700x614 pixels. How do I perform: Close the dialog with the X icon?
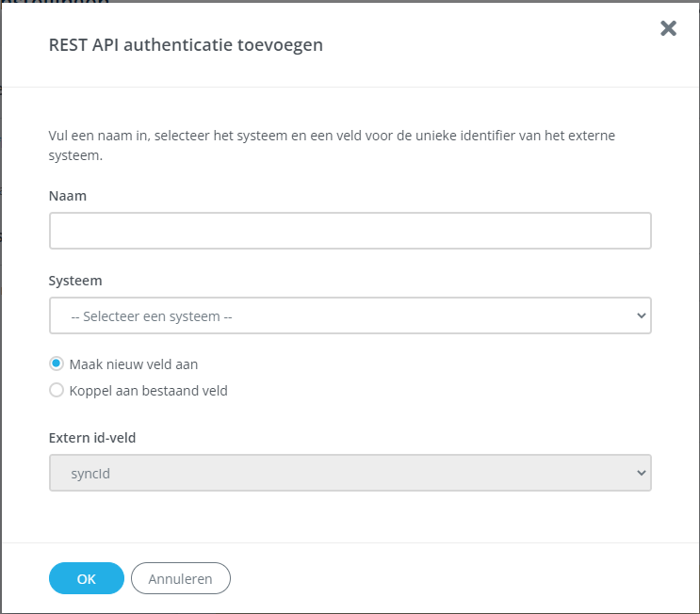[x=668, y=28]
